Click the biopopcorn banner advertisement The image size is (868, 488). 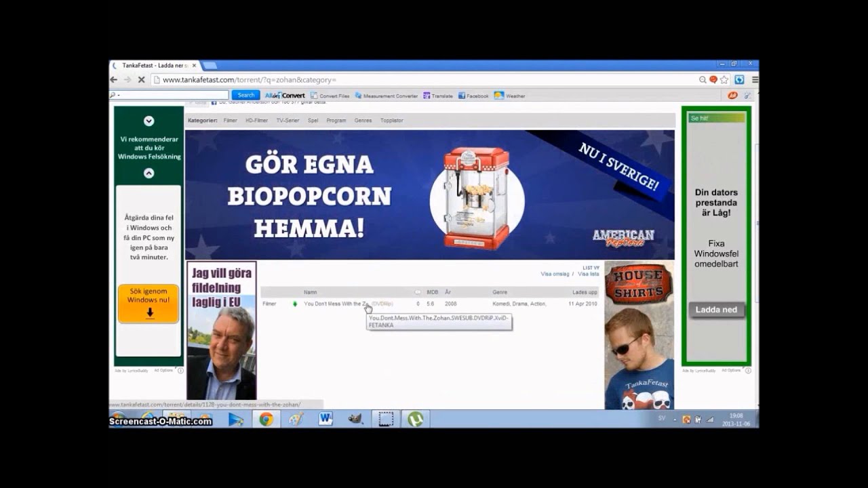(x=430, y=195)
